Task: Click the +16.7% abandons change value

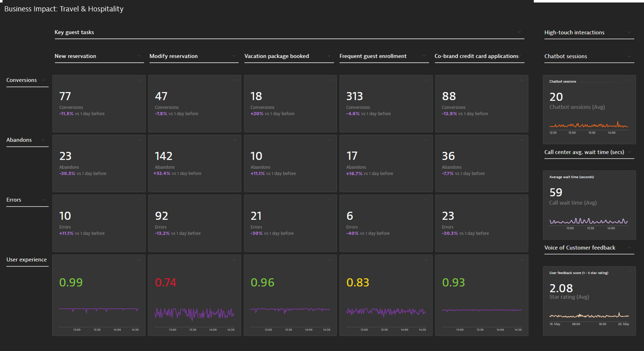Action: (354, 173)
